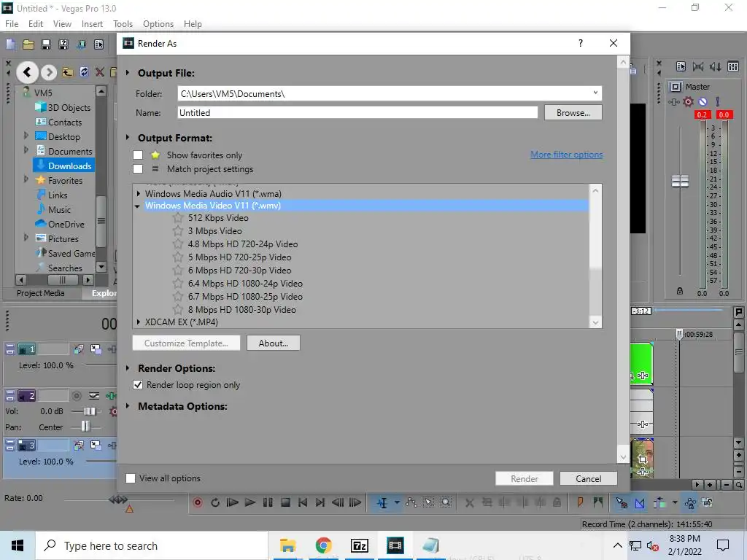Open the Insert menu
Image resolution: width=747 pixels, height=560 pixels.
(92, 24)
